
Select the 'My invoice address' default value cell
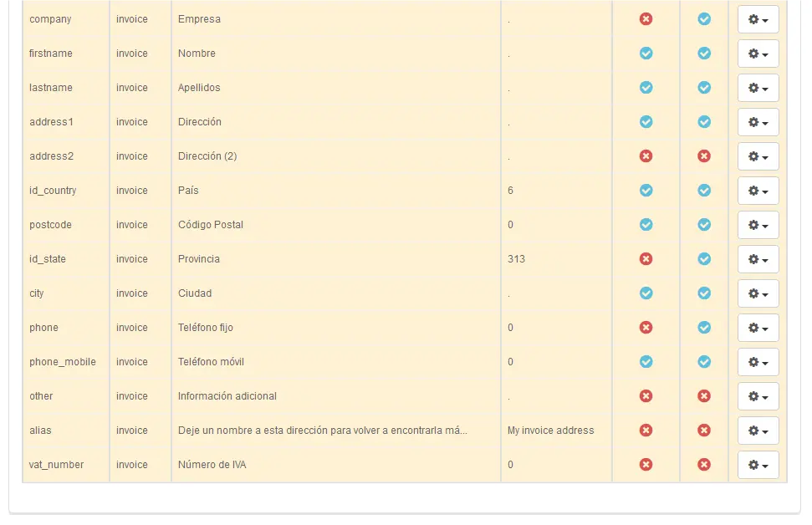point(550,431)
